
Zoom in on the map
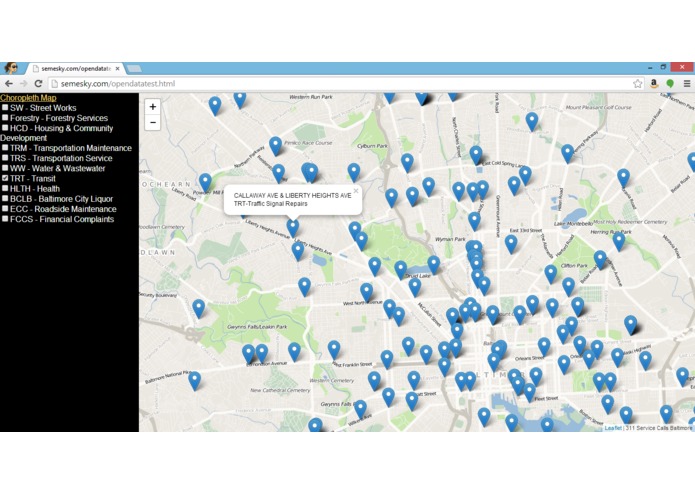click(x=152, y=107)
